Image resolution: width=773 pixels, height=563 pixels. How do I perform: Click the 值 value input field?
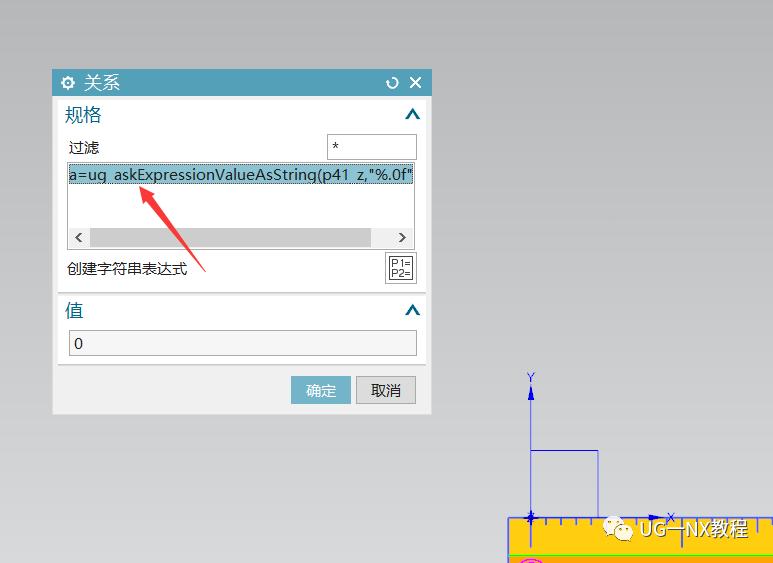[x=243, y=343]
